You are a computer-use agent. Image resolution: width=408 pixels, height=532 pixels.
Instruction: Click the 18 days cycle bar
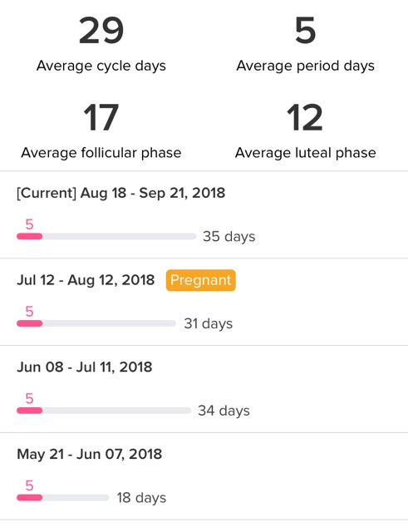pos(63,498)
